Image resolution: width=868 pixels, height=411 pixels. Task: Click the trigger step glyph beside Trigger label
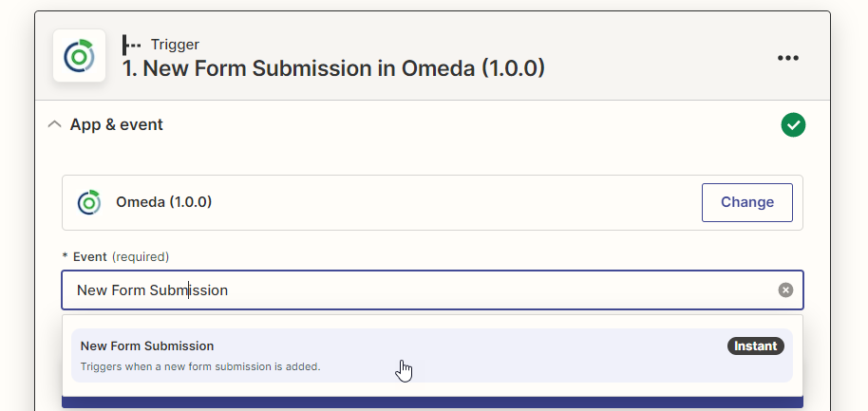pos(131,45)
